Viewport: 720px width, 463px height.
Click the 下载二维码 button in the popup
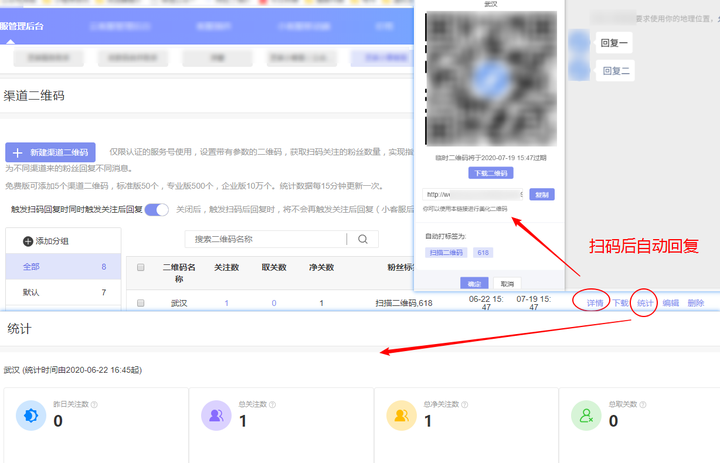click(491, 173)
